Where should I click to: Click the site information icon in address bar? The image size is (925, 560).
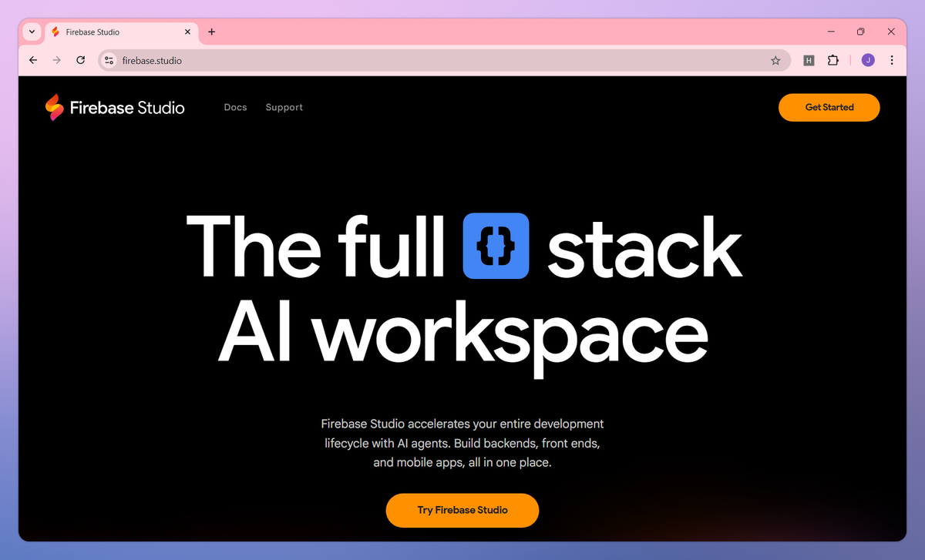click(x=108, y=59)
